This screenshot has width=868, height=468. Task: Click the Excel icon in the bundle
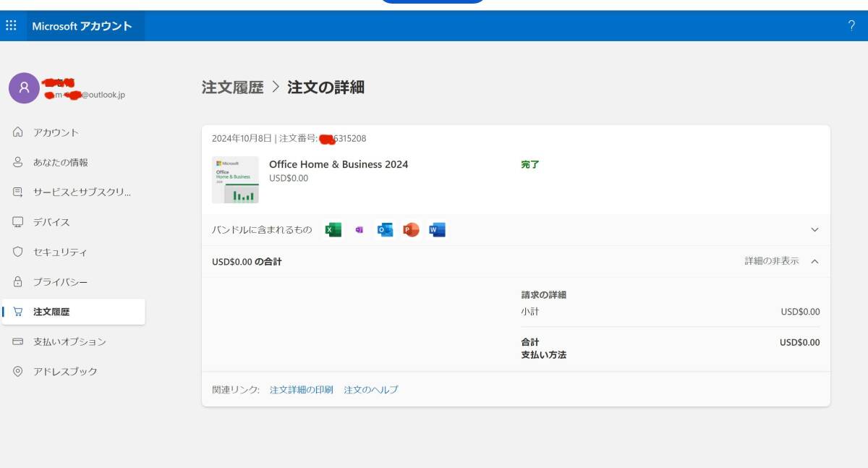pyautogui.click(x=333, y=230)
